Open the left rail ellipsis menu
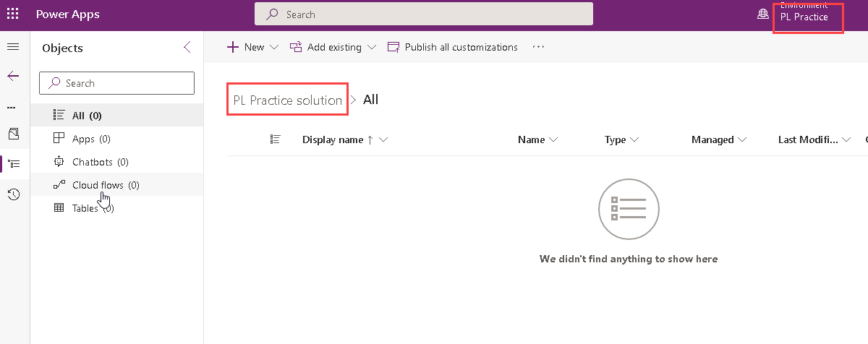 [x=12, y=107]
